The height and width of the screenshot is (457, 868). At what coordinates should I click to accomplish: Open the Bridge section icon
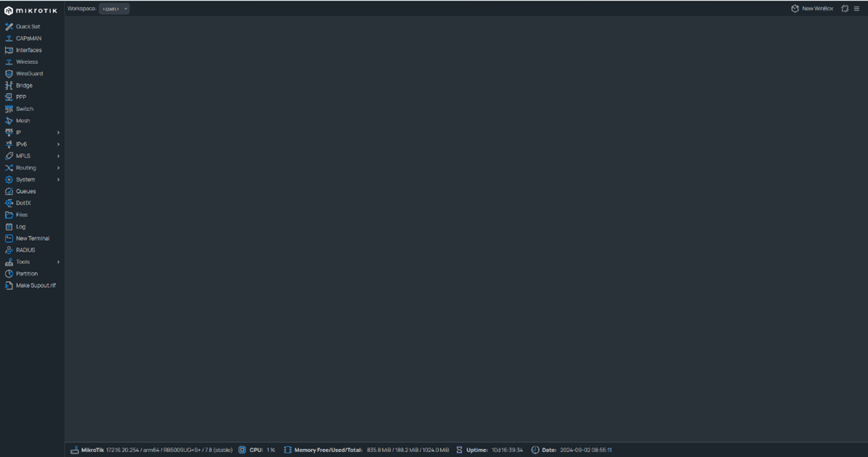(9, 86)
